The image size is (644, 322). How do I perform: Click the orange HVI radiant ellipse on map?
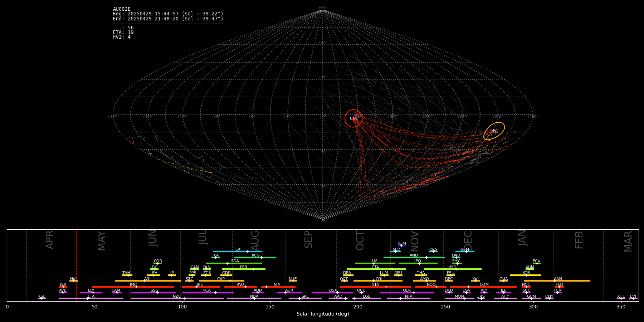click(494, 131)
